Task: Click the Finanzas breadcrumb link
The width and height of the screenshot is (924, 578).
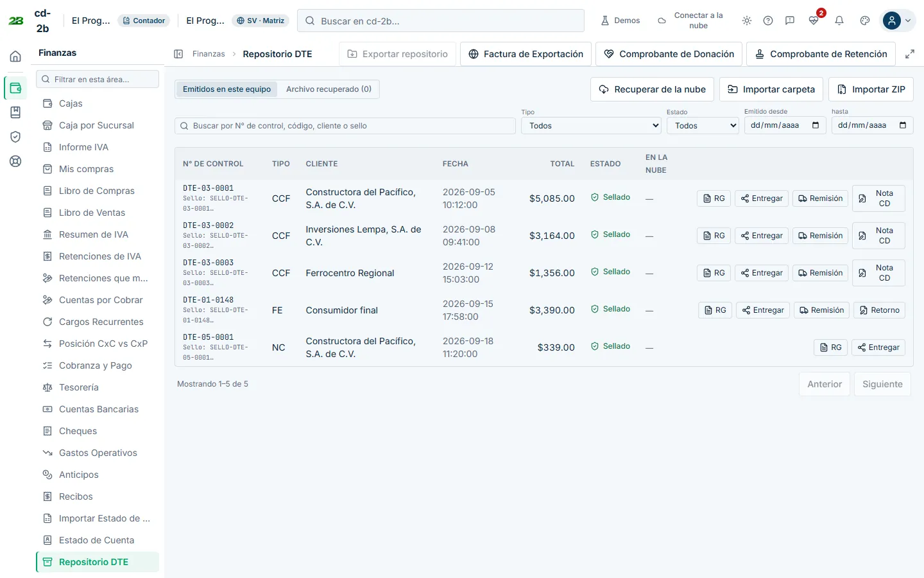Action: click(209, 54)
